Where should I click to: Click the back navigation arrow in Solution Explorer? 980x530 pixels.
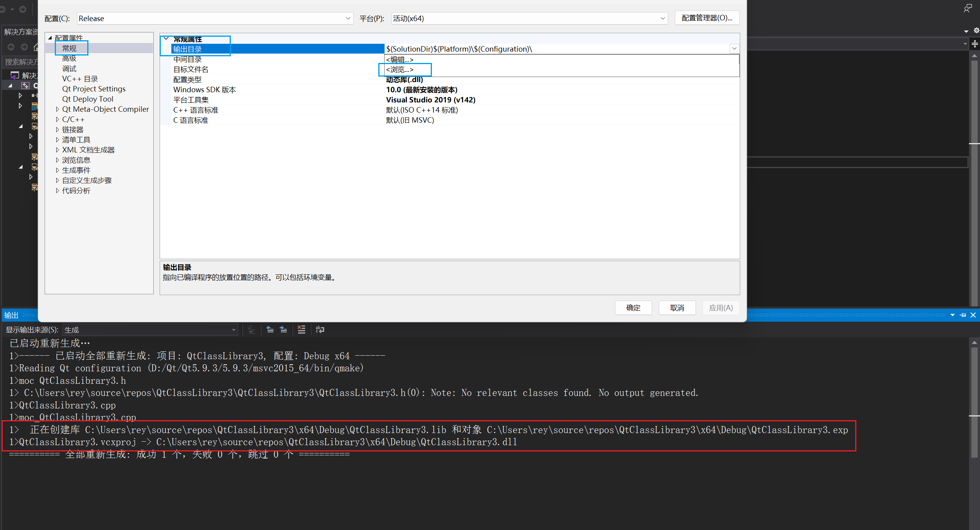click(x=11, y=47)
